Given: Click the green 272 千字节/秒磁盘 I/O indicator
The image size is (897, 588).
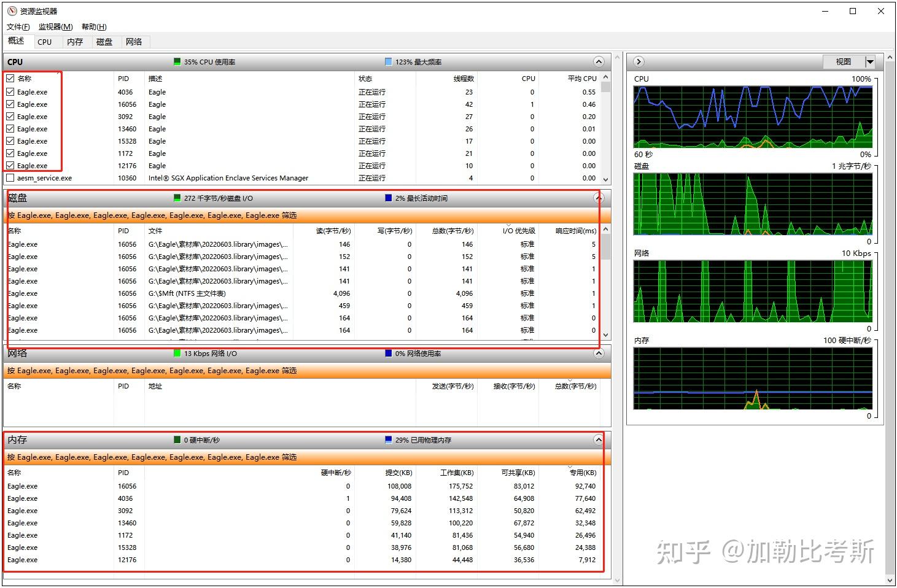Looking at the screenshot, I should point(177,198).
